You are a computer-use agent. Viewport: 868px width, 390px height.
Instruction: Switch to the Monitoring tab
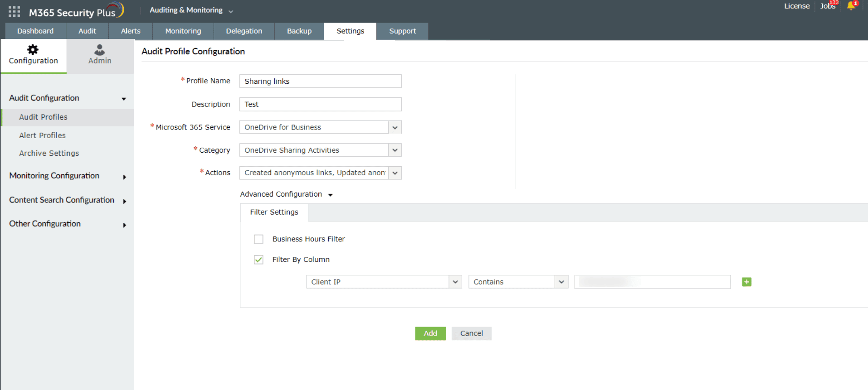[183, 31]
